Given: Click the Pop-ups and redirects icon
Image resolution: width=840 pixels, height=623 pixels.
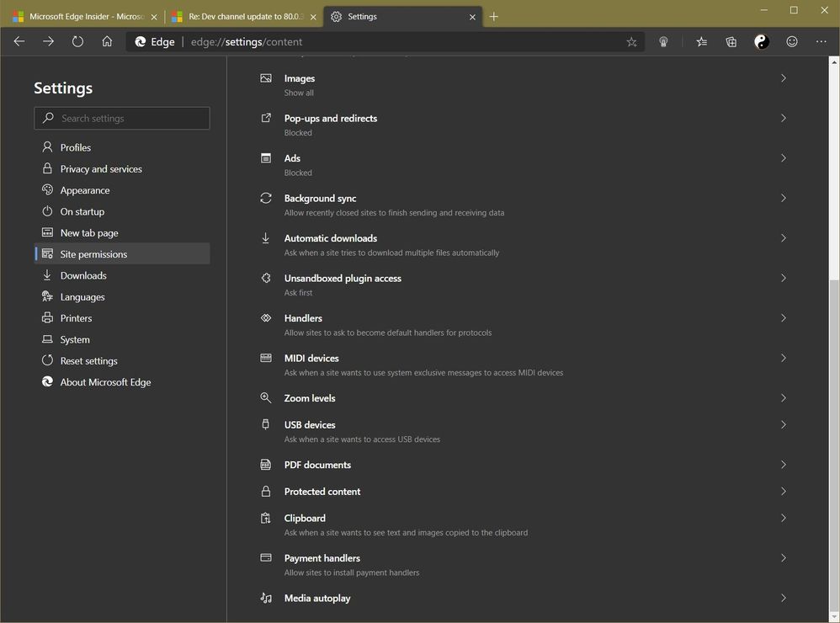Looking at the screenshot, I should tap(266, 118).
